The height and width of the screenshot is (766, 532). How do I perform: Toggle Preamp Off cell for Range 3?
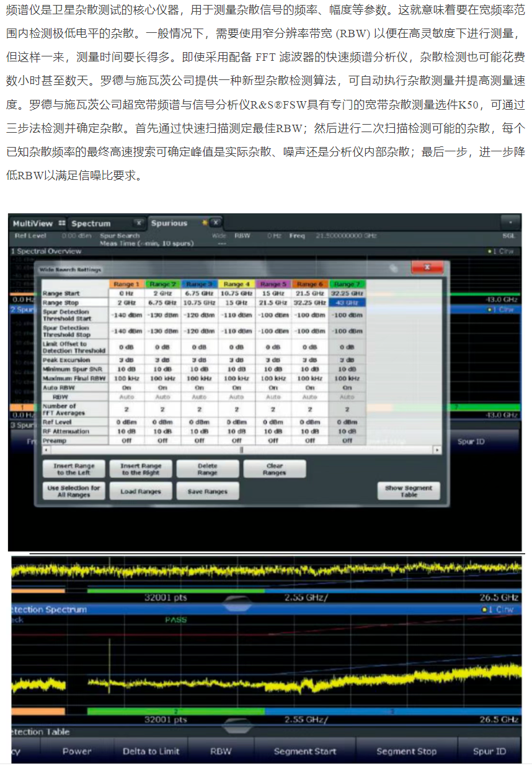tap(200, 440)
